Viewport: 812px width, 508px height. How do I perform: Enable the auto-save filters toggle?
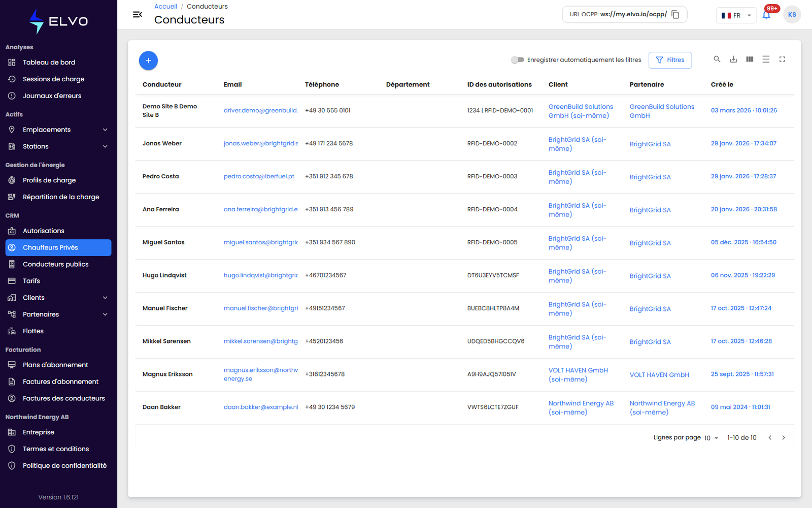click(x=517, y=60)
